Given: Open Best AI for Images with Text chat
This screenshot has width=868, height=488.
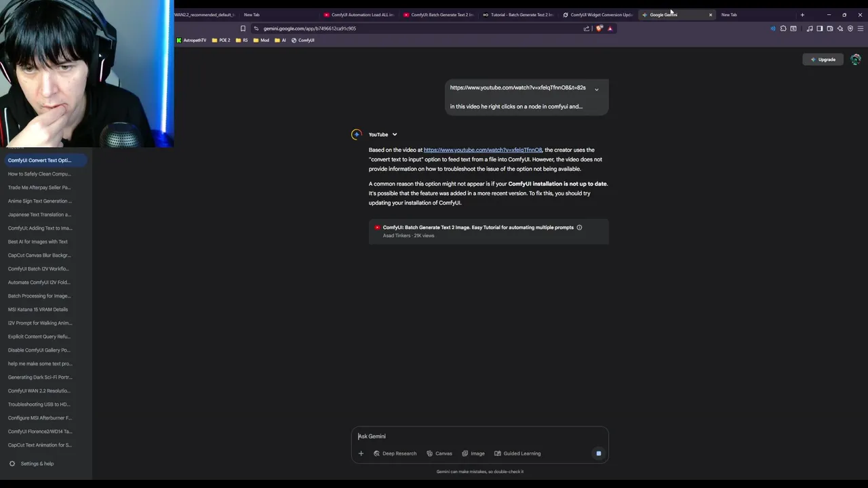Looking at the screenshot, I should click(39, 242).
